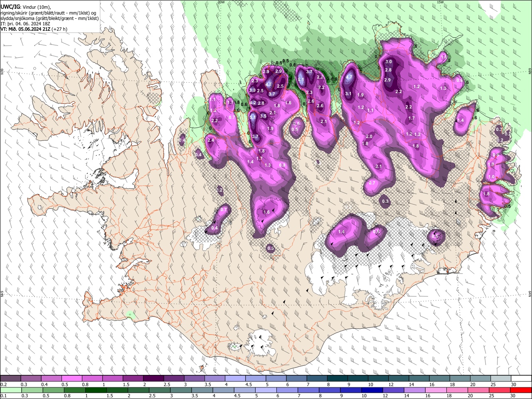Screen dimensions: 532x399
Task: Click the '25' label in the top legend row
Action: pos(493,384)
